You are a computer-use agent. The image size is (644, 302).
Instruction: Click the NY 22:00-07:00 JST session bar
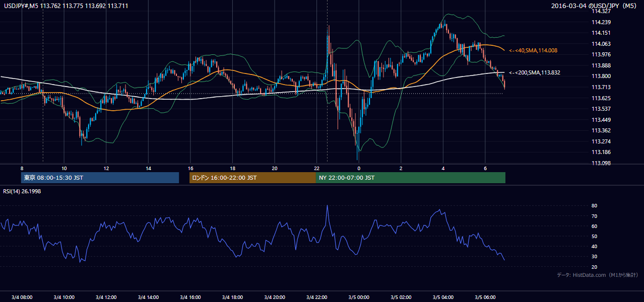(411, 178)
